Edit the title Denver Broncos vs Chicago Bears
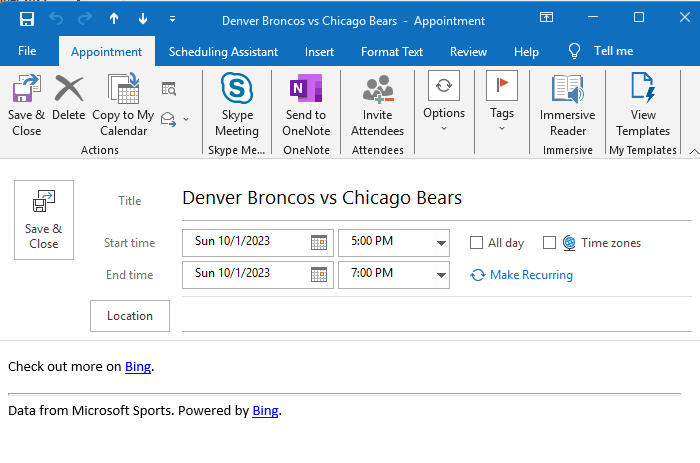The image size is (700, 463). pos(322,198)
